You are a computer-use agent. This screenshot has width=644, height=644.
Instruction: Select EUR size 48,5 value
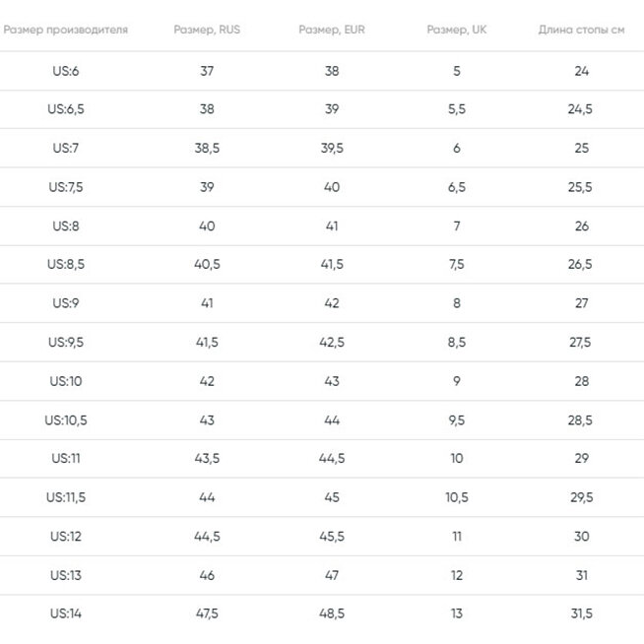point(332,614)
